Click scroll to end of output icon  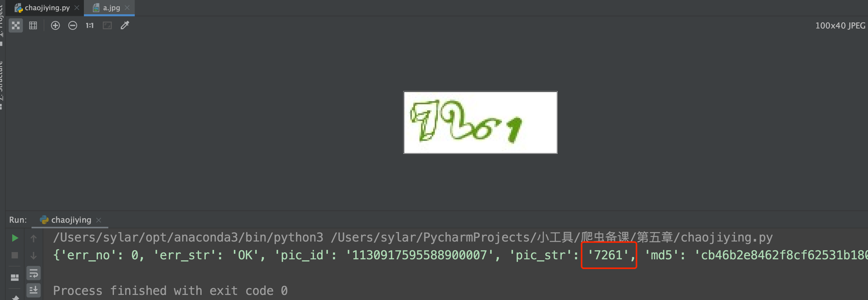point(33,290)
